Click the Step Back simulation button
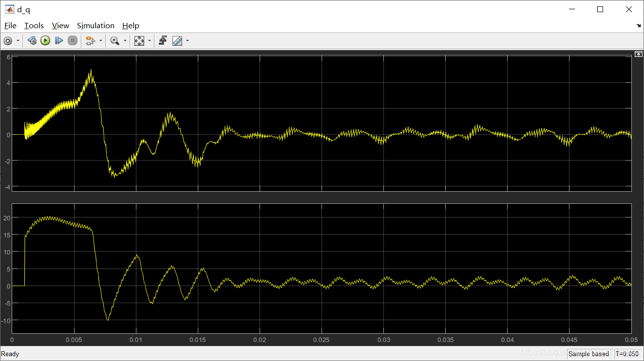 click(32, 41)
